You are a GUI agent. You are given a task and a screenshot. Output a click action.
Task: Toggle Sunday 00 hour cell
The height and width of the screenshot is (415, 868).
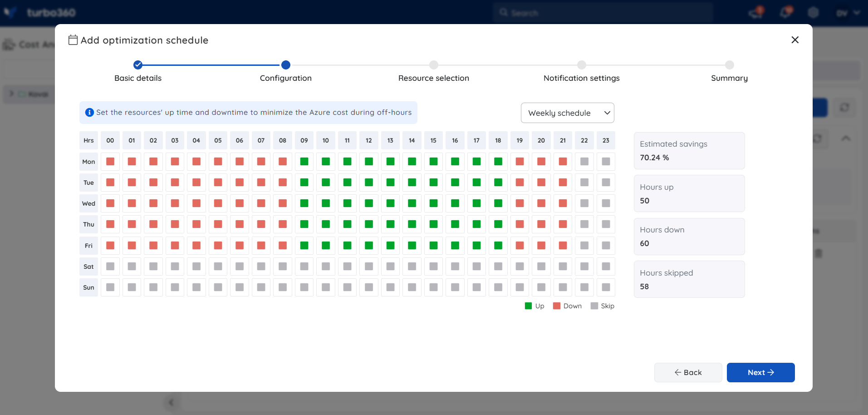tap(110, 287)
